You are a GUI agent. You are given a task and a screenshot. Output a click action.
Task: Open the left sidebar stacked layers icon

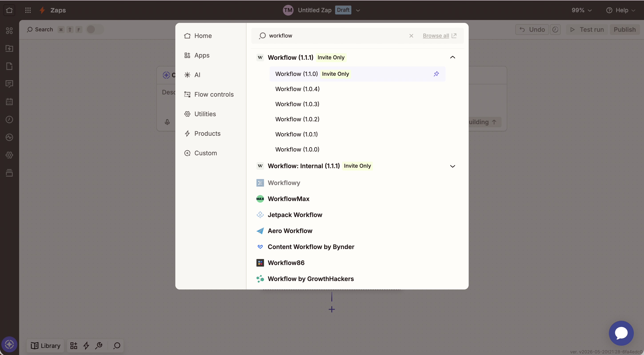point(9,173)
